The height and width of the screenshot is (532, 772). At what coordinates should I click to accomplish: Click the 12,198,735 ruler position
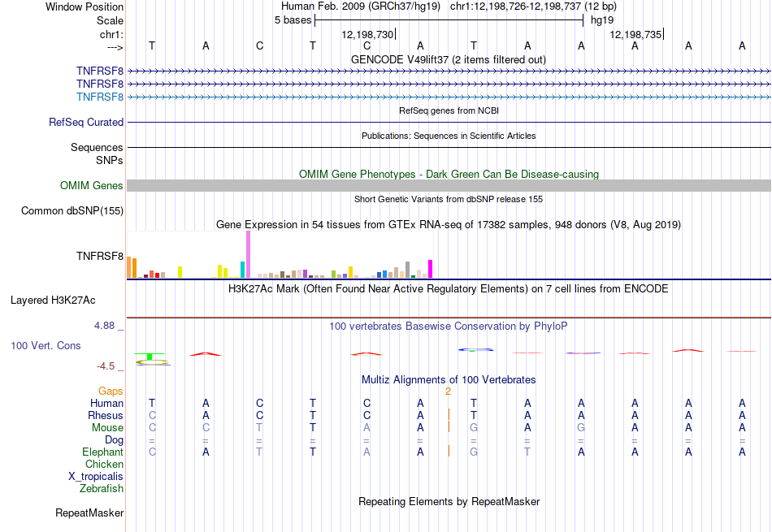(x=635, y=34)
